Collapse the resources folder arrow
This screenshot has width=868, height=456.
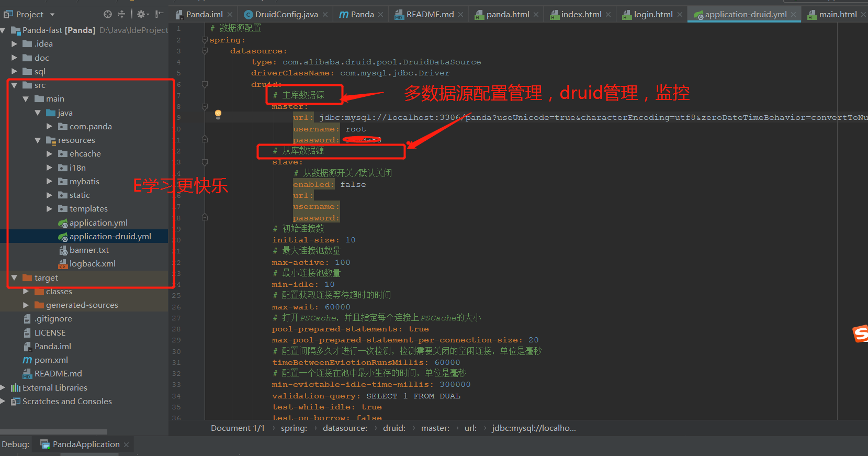pos(38,140)
